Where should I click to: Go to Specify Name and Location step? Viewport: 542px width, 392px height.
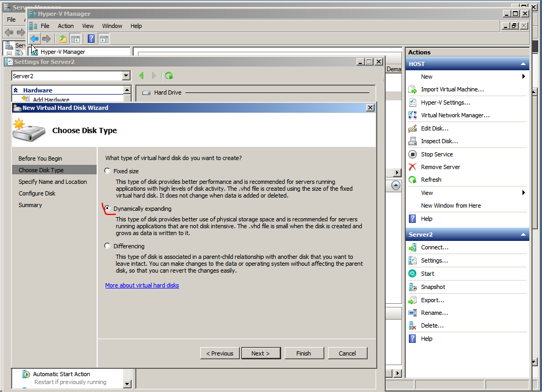[53, 182]
